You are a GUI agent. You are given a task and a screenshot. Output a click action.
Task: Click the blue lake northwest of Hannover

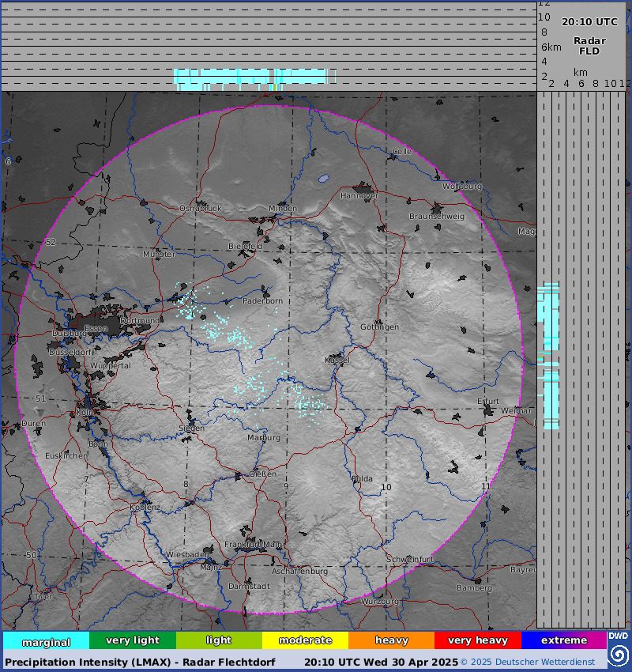point(324,179)
